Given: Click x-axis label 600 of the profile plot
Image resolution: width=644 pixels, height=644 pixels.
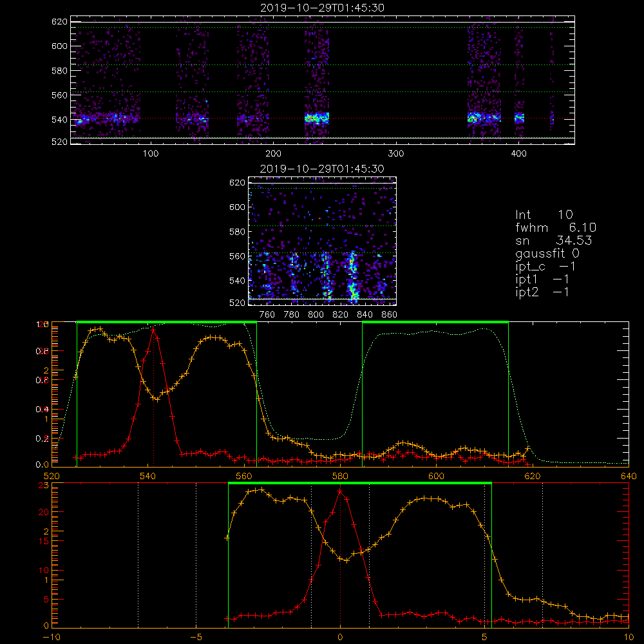Looking at the screenshot, I should coord(436,477).
